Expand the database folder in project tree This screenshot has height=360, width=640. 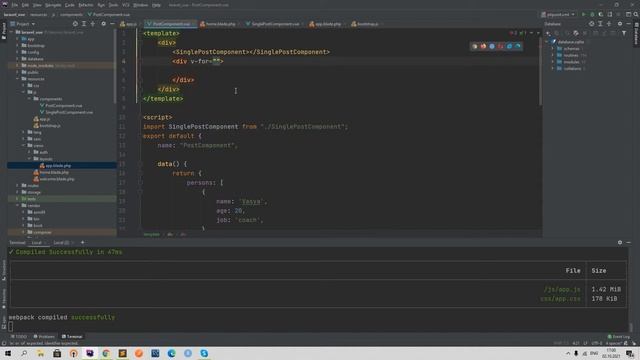tap(18, 59)
